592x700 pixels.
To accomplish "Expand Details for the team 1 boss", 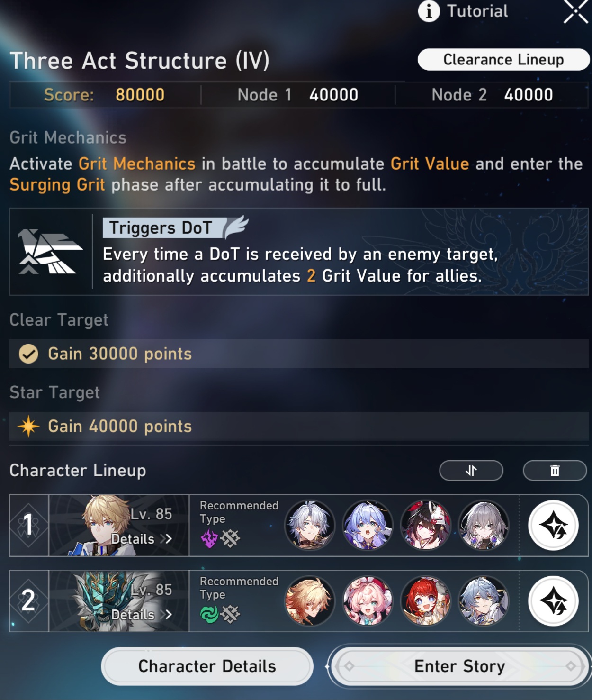I will point(141,539).
